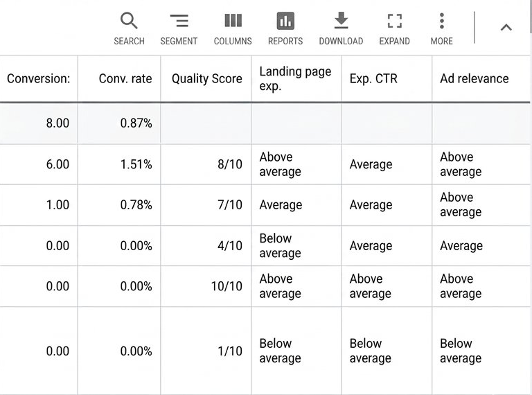Open the Reports chart icon
This screenshot has width=532, height=395.
(285, 28)
